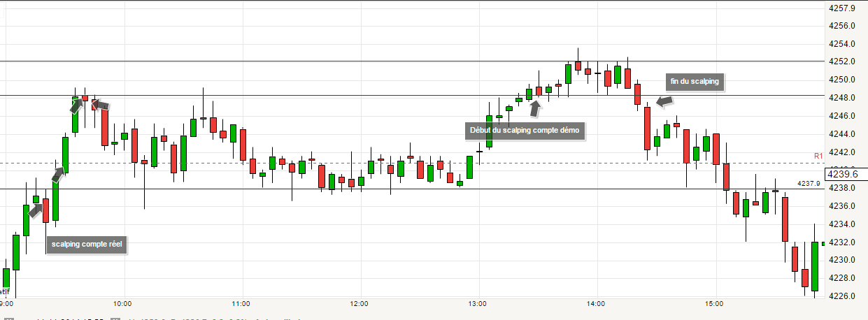Click the 4244.0 price axis label
The height and width of the screenshot is (320, 868).
843,134
